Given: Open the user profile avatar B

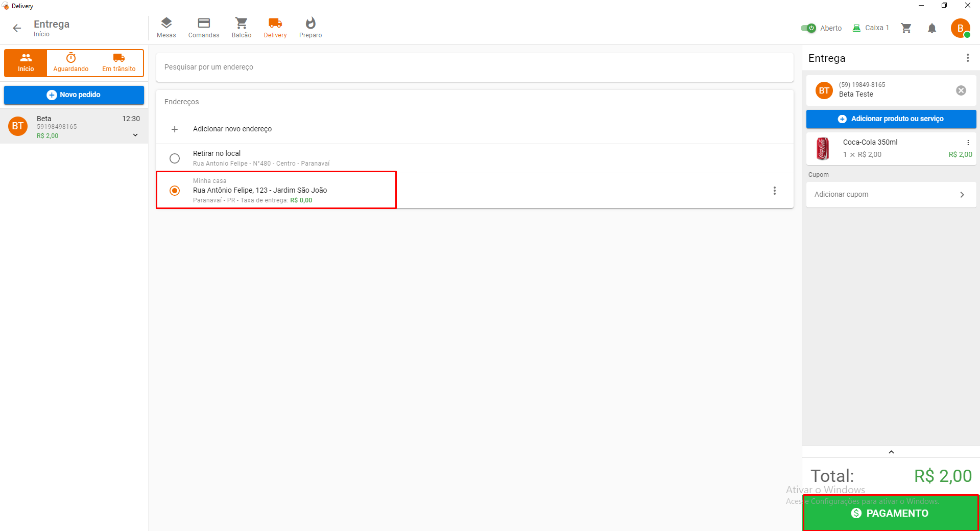Looking at the screenshot, I should click(960, 28).
